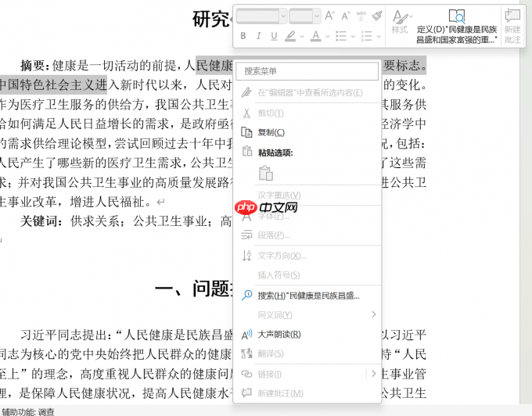The height and width of the screenshot is (416, 532).
Task: Expand the numbering style dropdown
Action: tap(379, 36)
